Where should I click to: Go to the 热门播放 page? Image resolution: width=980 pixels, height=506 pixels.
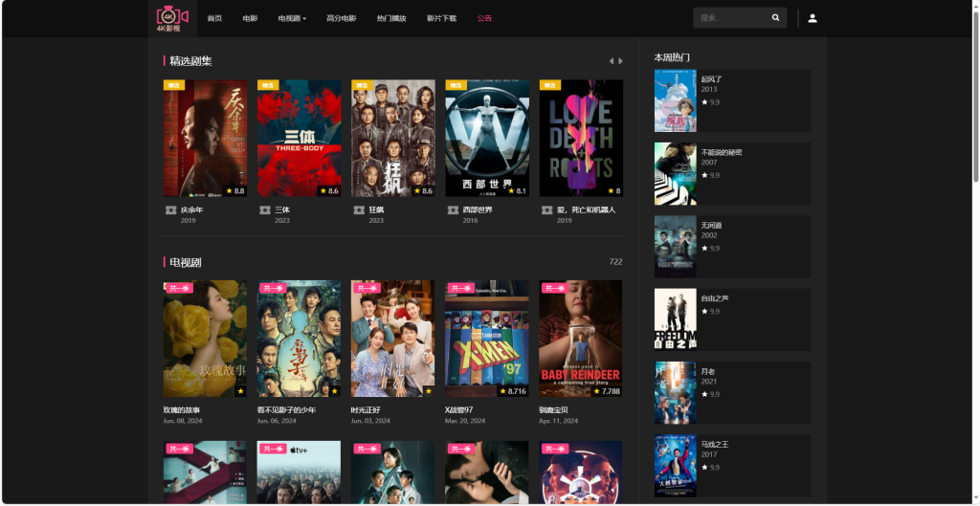[391, 18]
